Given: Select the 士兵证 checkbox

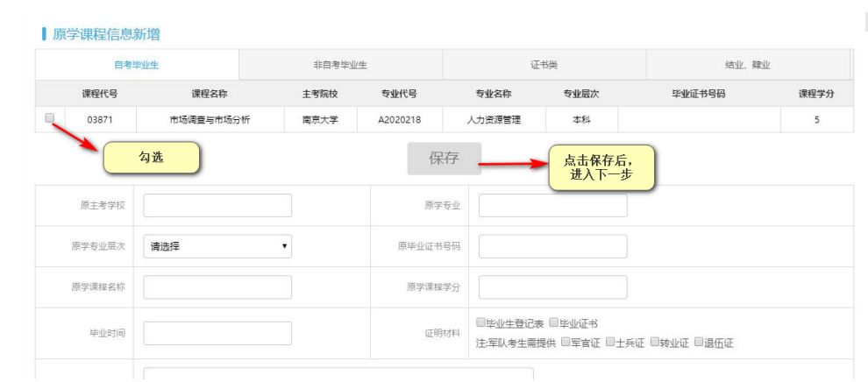Looking at the screenshot, I should pyautogui.click(x=609, y=342).
